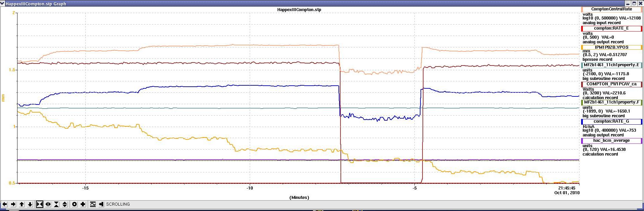Click the 'analog input record' legend text
The height and width of the screenshot is (211, 644).
[602, 23]
